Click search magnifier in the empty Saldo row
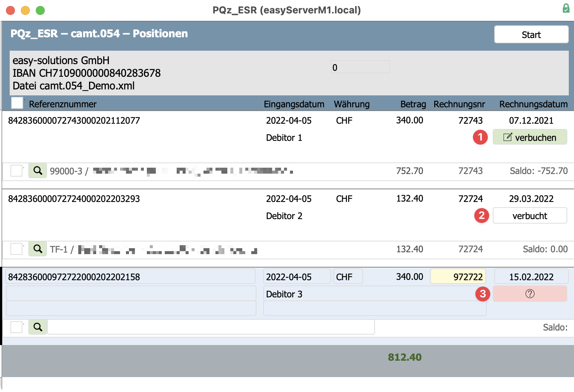 click(38, 327)
